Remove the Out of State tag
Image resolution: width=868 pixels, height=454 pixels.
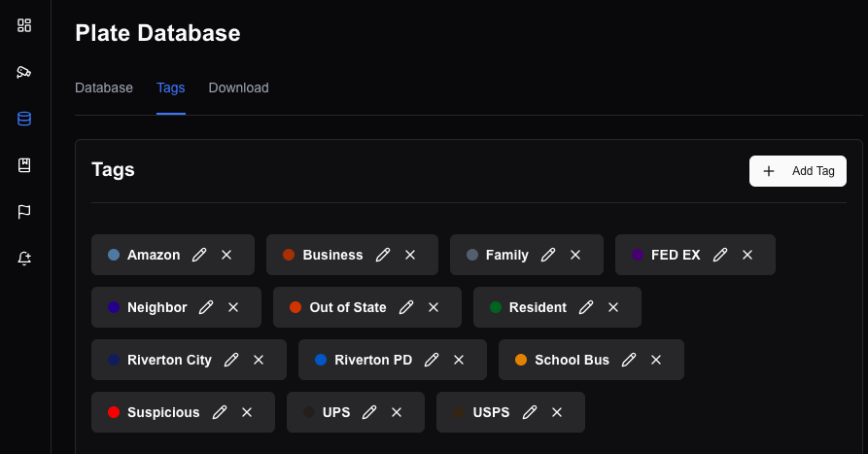[434, 307]
